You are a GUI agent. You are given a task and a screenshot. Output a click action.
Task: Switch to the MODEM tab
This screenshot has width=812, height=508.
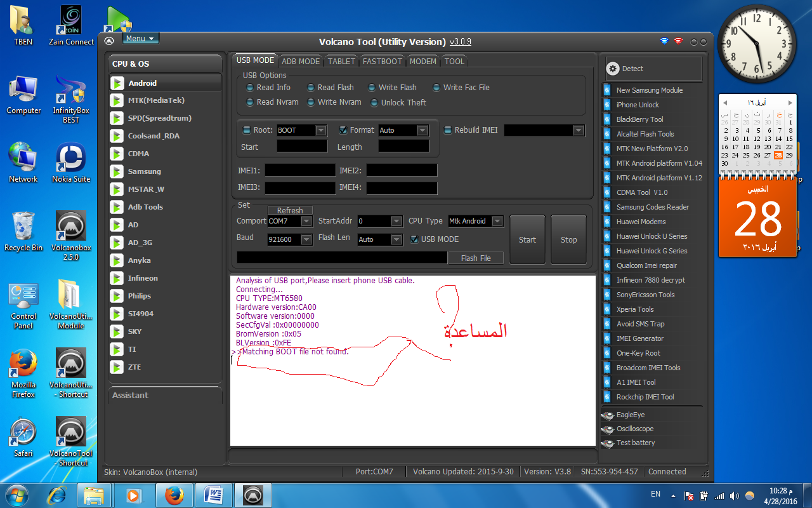423,61
